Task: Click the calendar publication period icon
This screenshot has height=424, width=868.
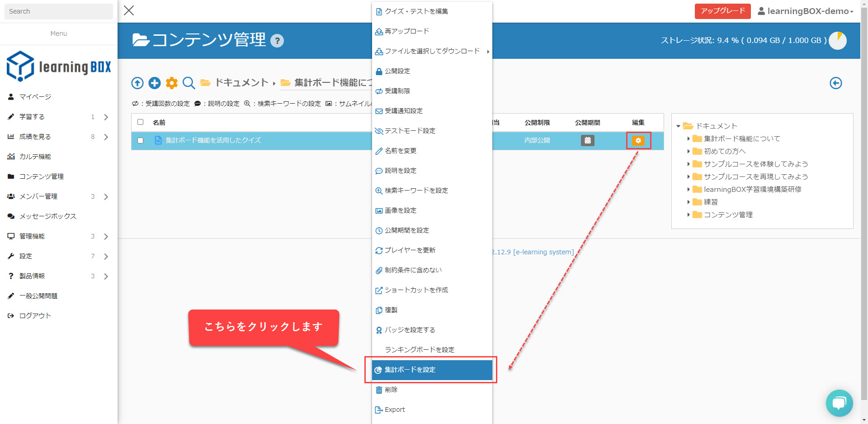Action: click(x=587, y=141)
